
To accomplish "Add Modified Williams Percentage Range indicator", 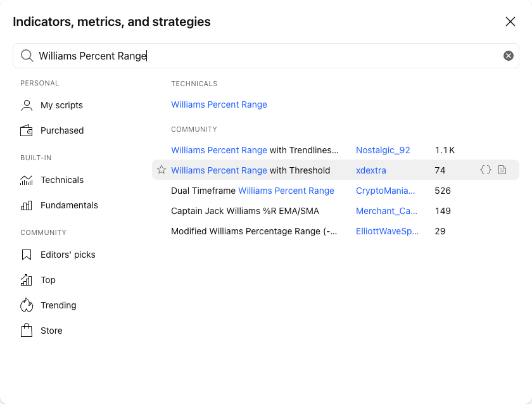I will coord(254,231).
